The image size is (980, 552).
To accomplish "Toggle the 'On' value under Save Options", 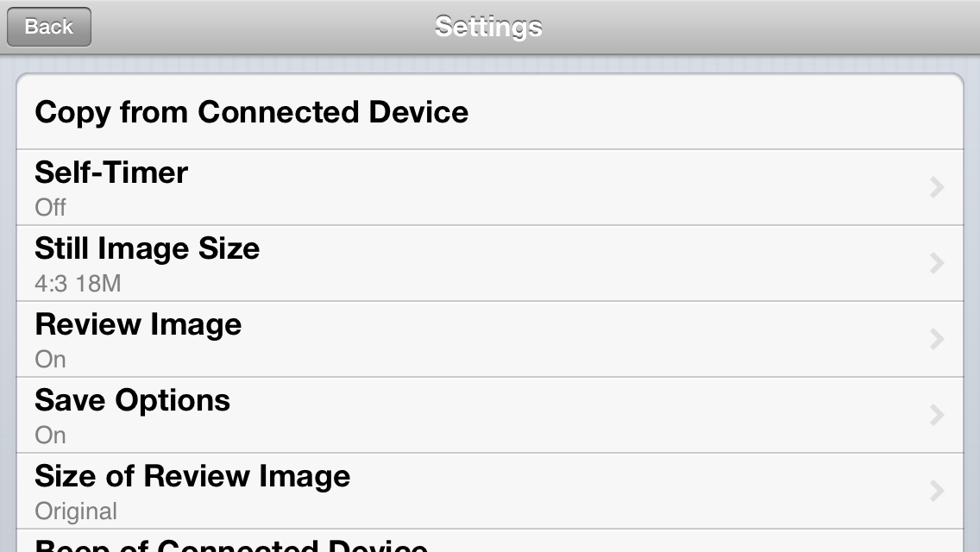I will 50,436.
